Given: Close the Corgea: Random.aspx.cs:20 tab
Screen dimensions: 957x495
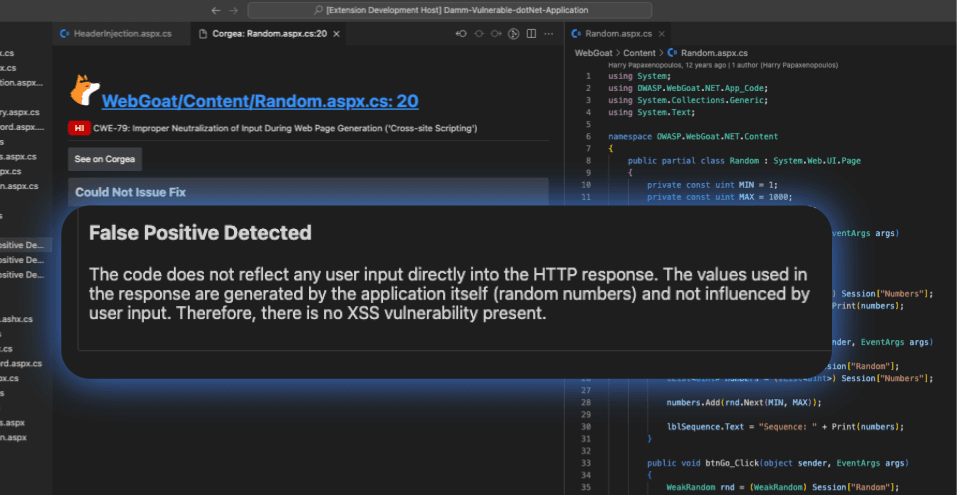Looking at the screenshot, I should click(x=336, y=33).
